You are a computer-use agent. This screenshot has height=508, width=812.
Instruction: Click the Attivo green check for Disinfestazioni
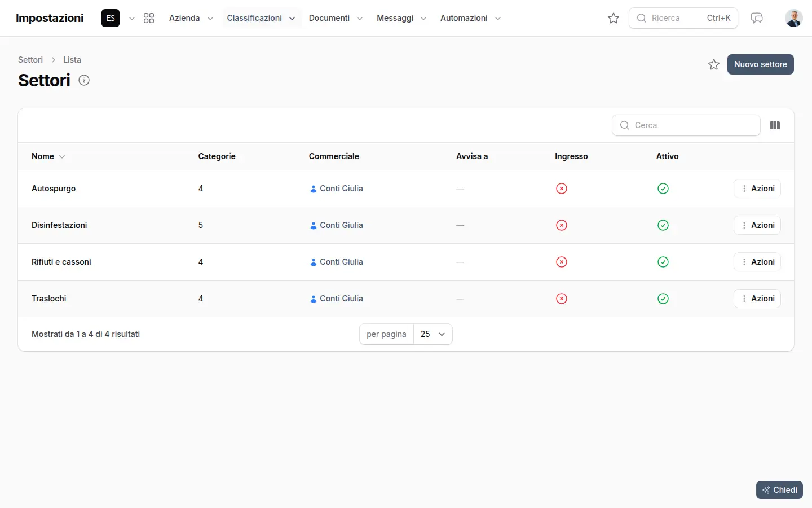pos(663,225)
